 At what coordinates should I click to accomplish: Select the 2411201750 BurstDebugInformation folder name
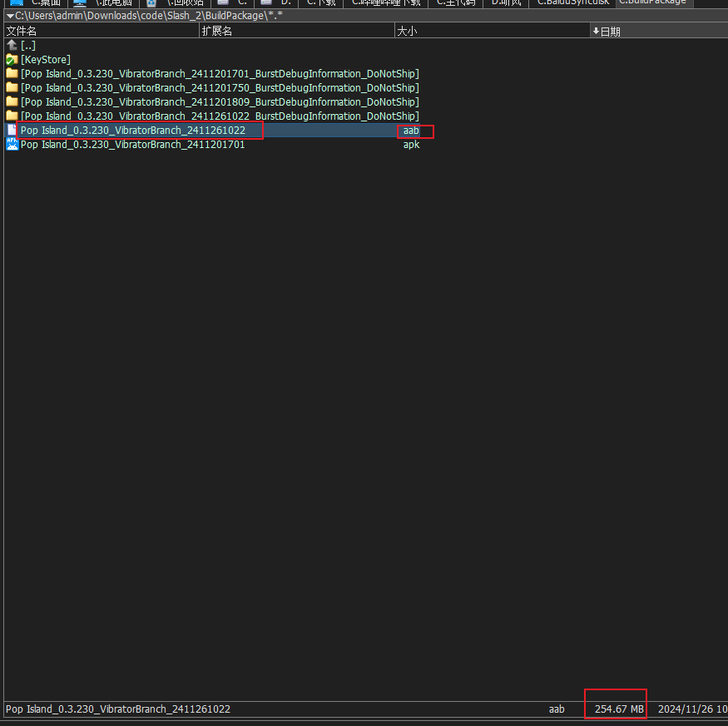pyautogui.click(x=220, y=87)
